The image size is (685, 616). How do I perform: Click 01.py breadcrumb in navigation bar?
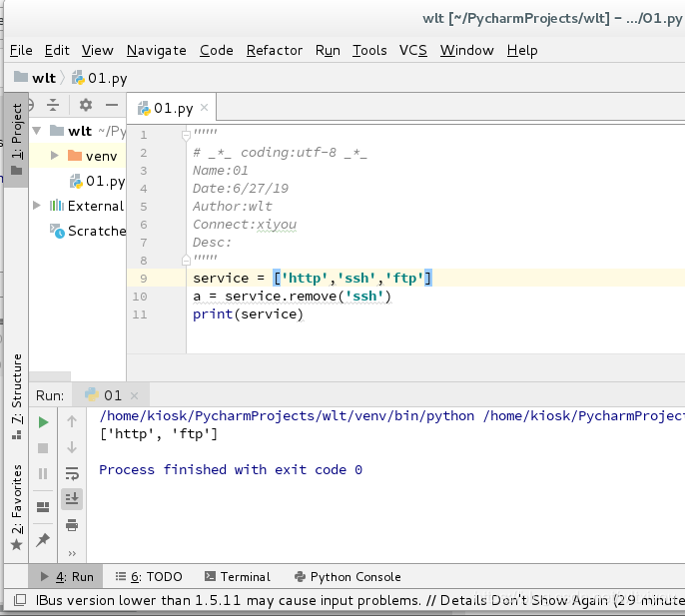point(100,78)
